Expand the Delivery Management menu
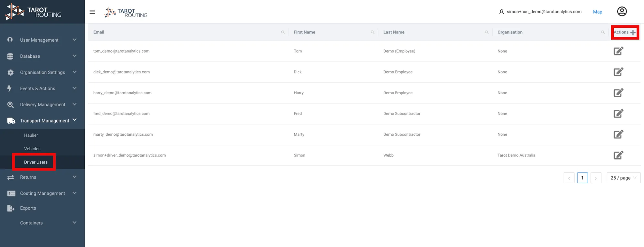 point(42,104)
